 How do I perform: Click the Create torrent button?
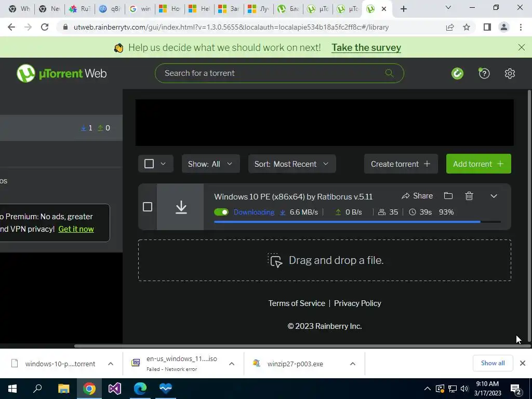[x=401, y=164]
